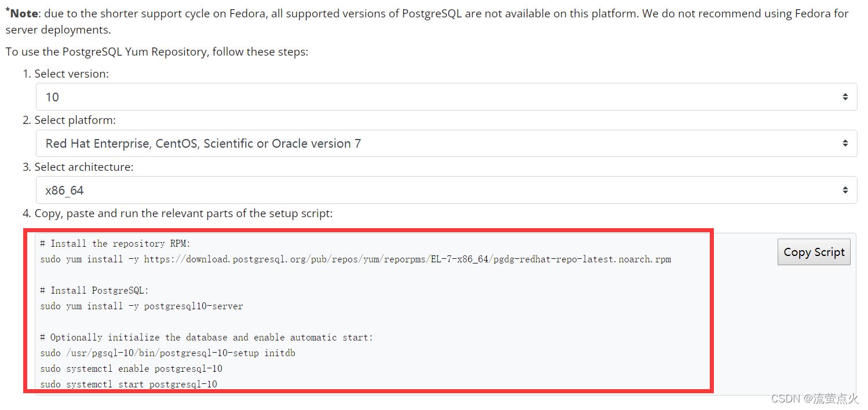This screenshot has width=868, height=410.
Task: Click the "# Optionally initialize the database" comment
Action: [x=206, y=337]
